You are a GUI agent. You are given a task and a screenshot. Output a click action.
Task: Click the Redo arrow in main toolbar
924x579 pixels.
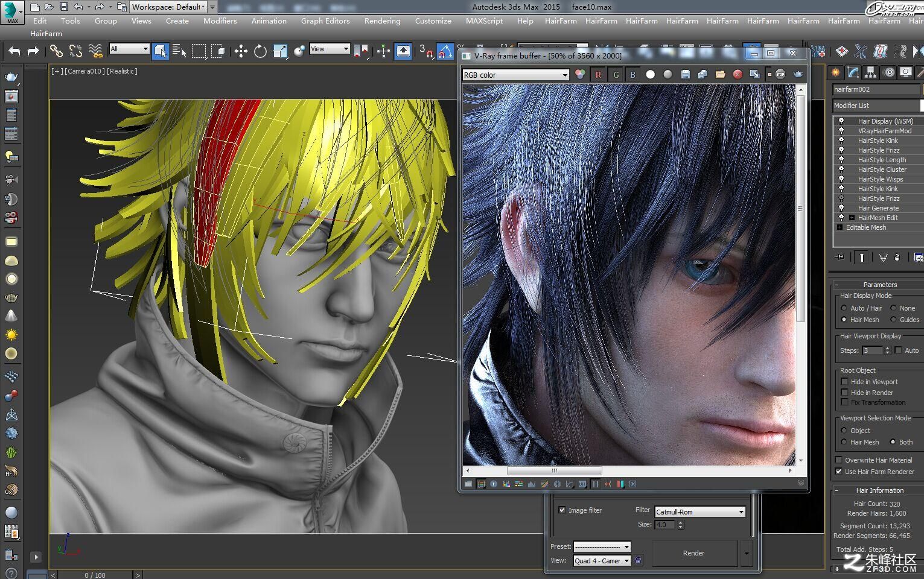point(33,51)
